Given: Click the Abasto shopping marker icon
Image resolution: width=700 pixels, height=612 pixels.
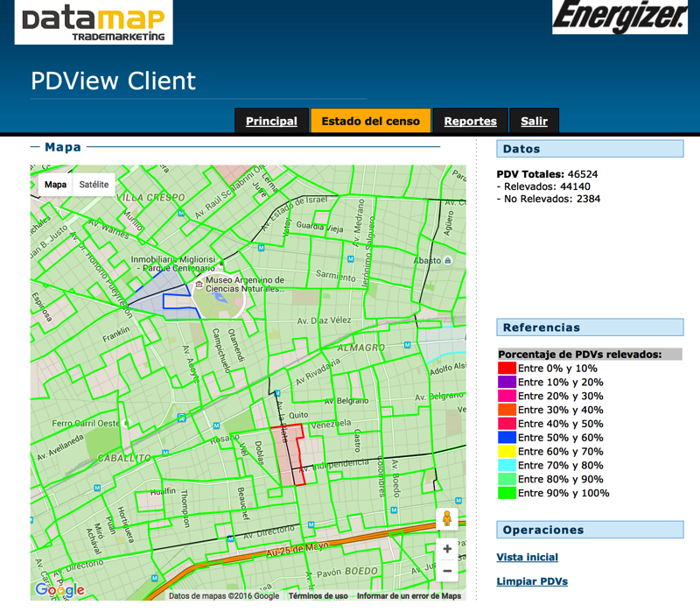Looking at the screenshot, I should coord(448,260).
